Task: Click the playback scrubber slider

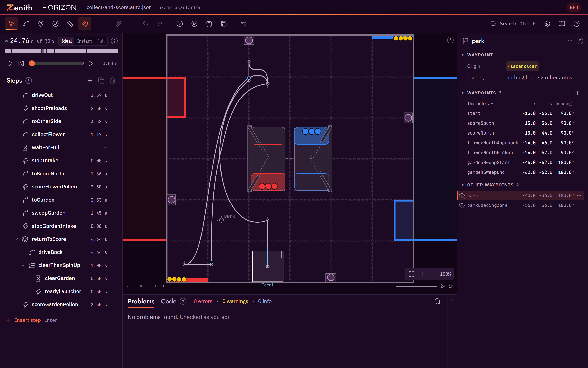Action: pos(56,63)
